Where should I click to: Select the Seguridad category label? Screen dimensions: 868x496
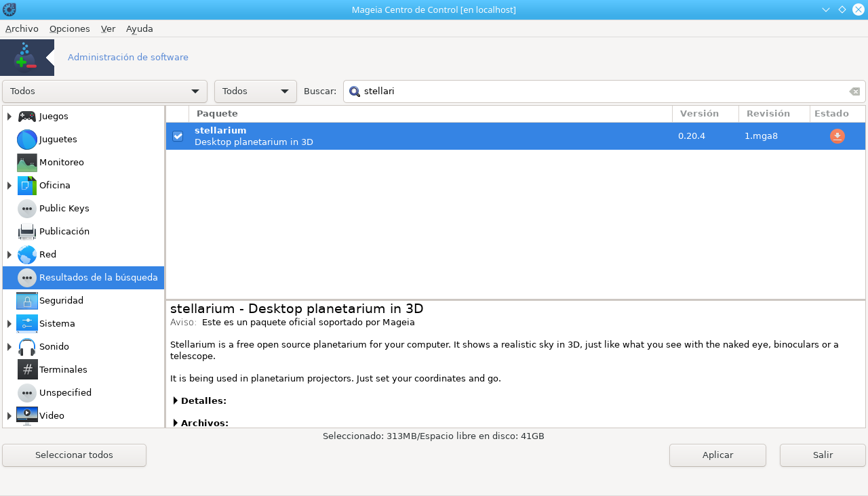(61, 301)
